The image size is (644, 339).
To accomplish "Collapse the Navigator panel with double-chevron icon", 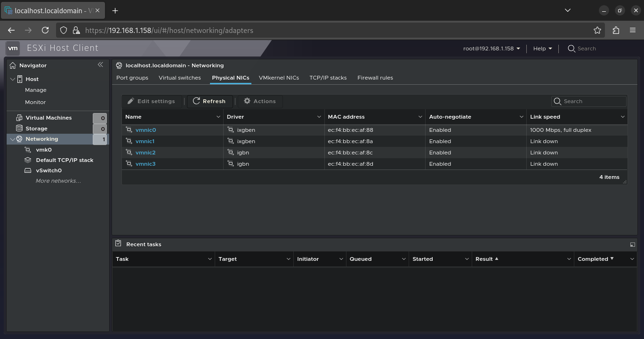I will pos(100,65).
